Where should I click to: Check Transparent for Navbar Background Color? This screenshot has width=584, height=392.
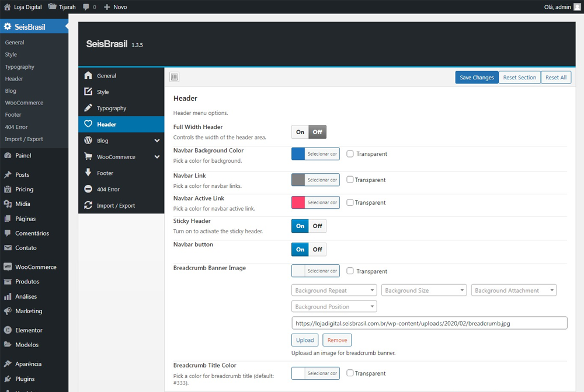pos(350,154)
